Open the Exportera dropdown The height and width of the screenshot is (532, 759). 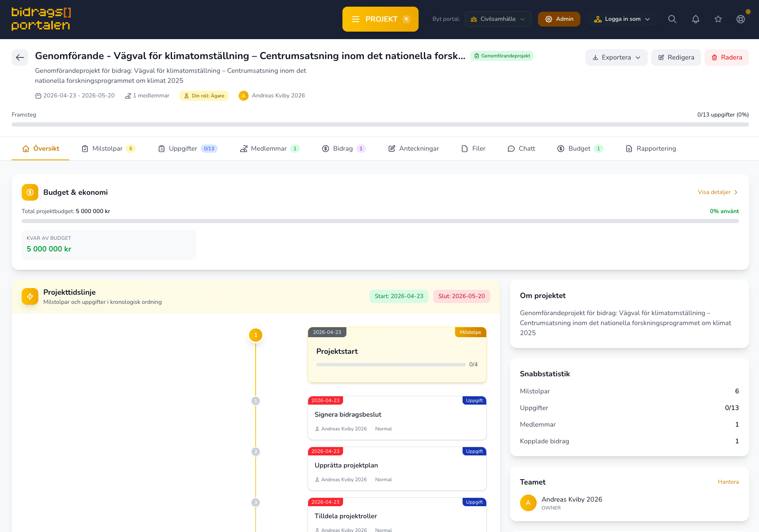coord(616,57)
